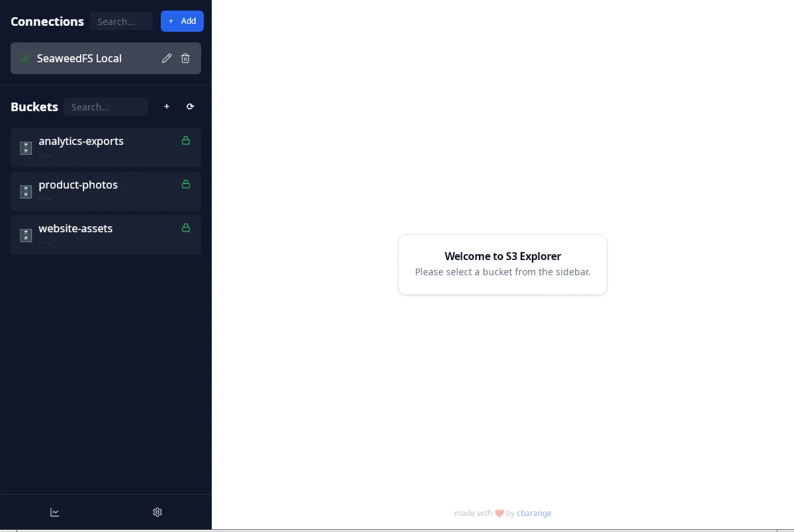Click the 'Please select a bucket' message
The image size is (794, 532).
[x=503, y=272]
